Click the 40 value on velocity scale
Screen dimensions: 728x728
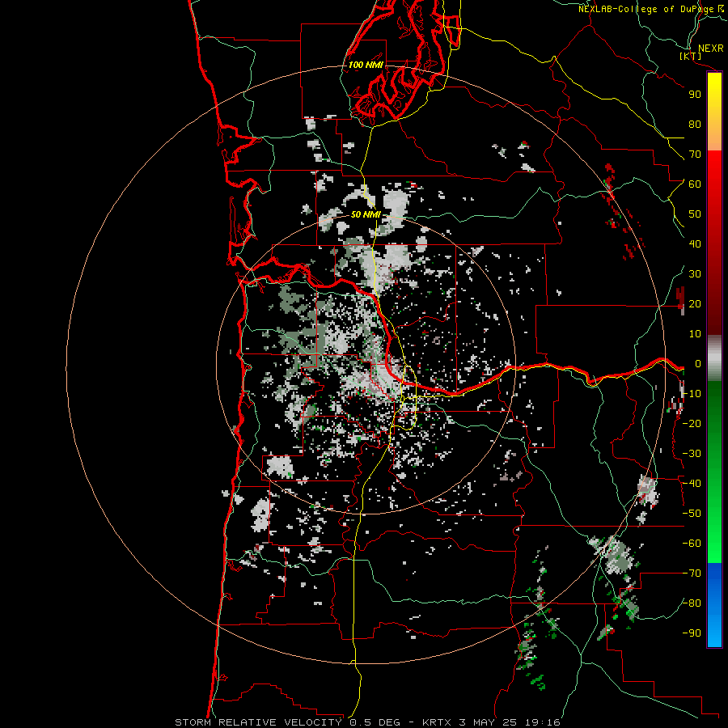coord(695,244)
